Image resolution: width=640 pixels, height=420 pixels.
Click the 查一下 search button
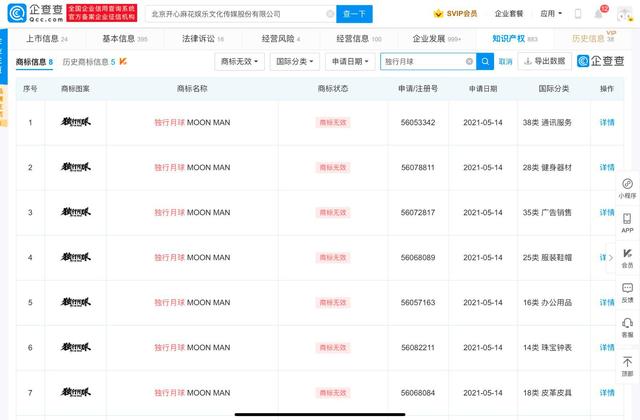pos(354,14)
